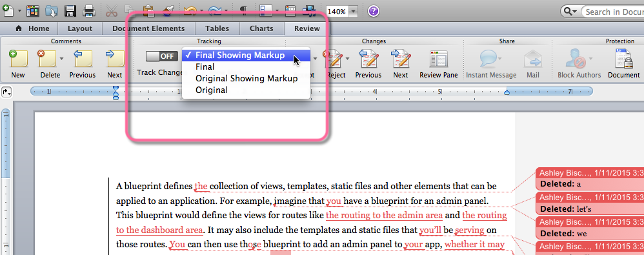
Task: Open Word Help purple question icon
Action: [373, 12]
